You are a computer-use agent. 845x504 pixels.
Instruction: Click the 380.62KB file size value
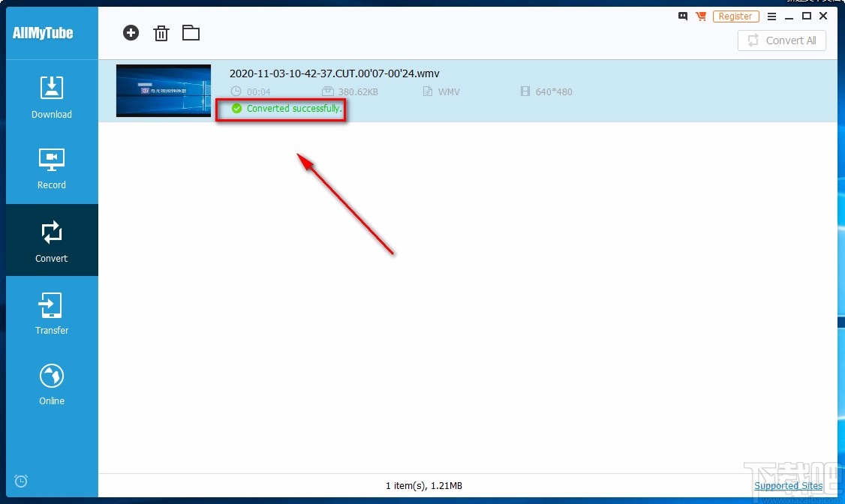tap(358, 91)
